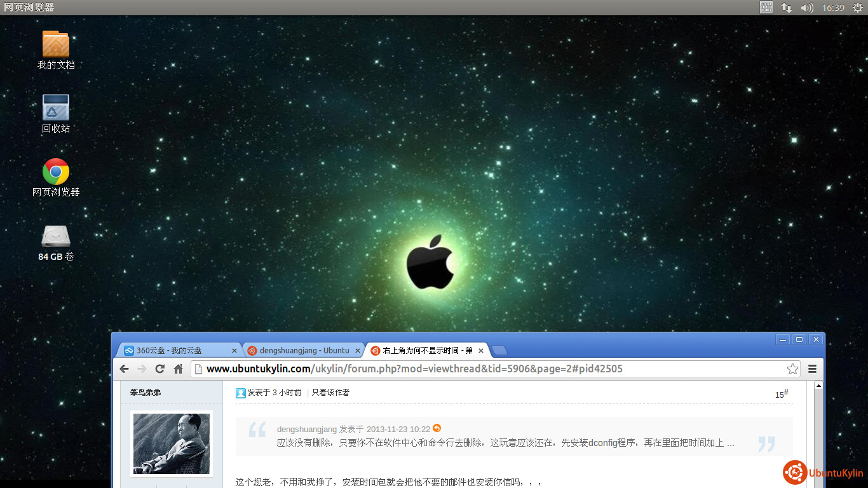
Task: Click the page scrollbar up arrow
Action: coord(818,386)
